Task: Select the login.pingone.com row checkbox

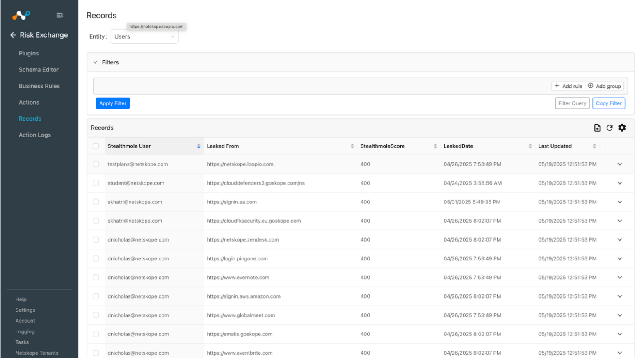Action: click(x=96, y=258)
